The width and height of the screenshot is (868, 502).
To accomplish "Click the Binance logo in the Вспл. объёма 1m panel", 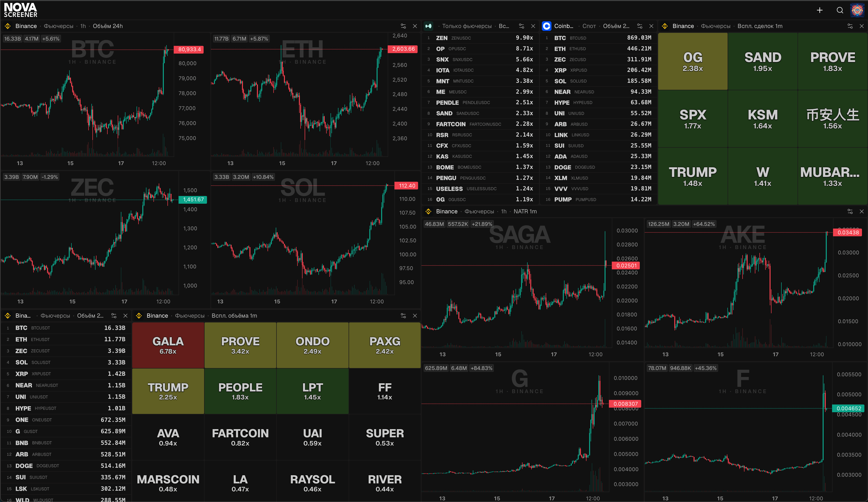I will tap(139, 316).
